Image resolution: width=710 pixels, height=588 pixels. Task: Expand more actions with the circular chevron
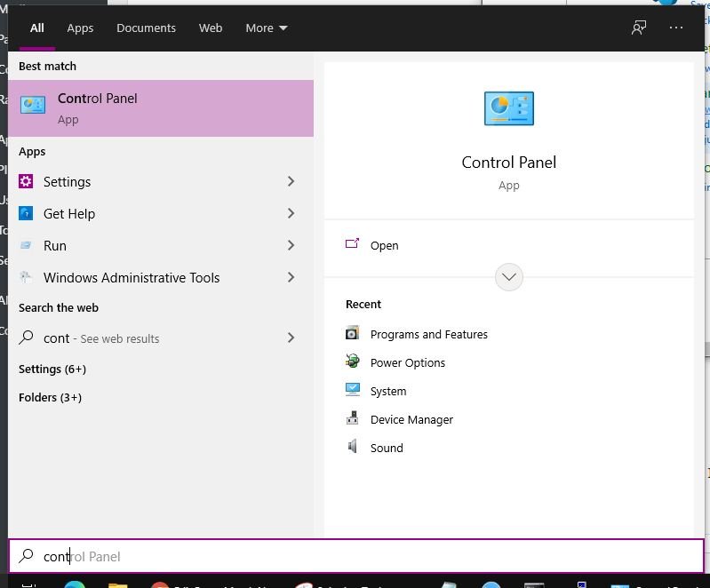(x=509, y=276)
